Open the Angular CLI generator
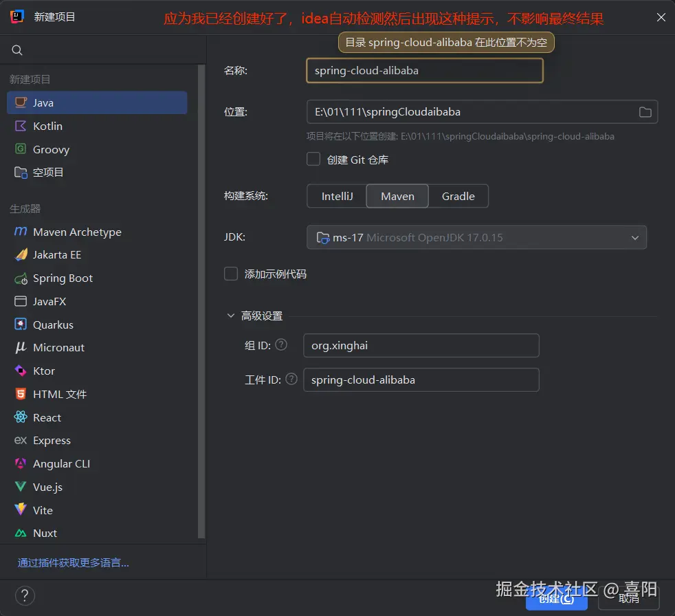This screenshot has height=616, width=675. pos(97,463)
